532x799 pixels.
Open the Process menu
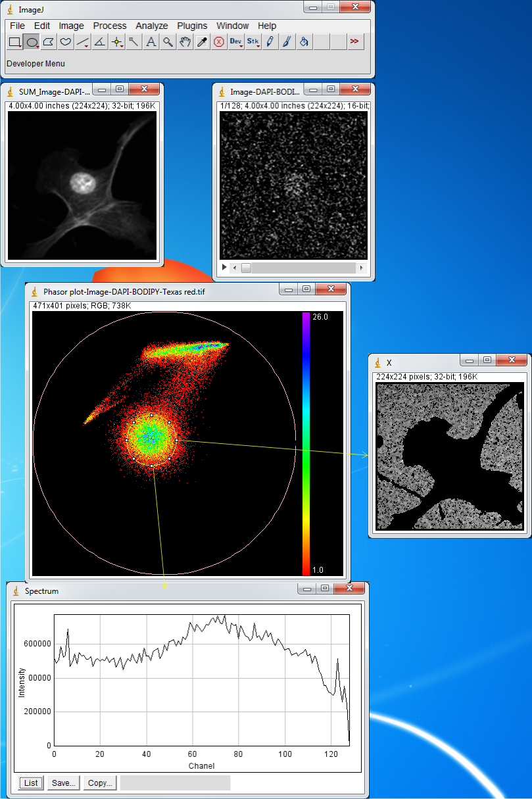[110, 26]
